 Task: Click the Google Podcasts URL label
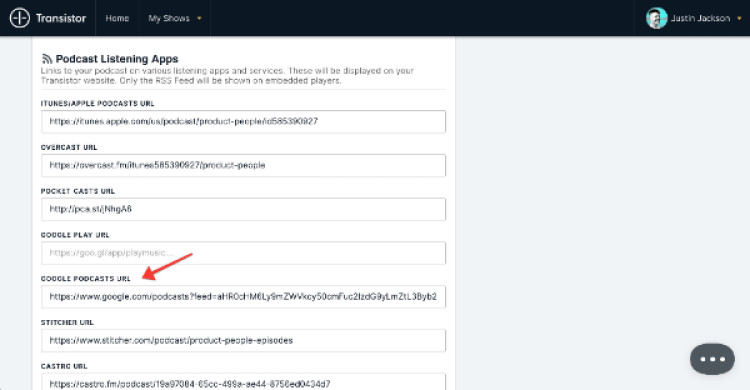[86, 279]
